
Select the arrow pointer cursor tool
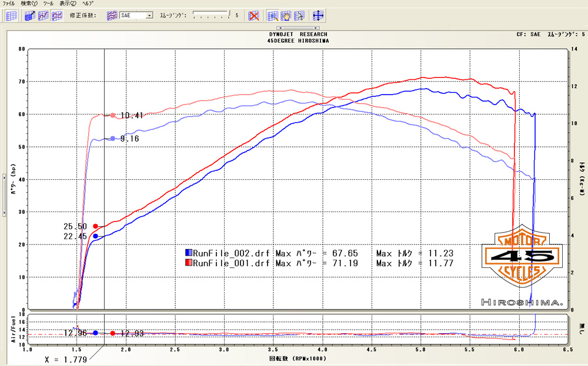coord(299,16)
